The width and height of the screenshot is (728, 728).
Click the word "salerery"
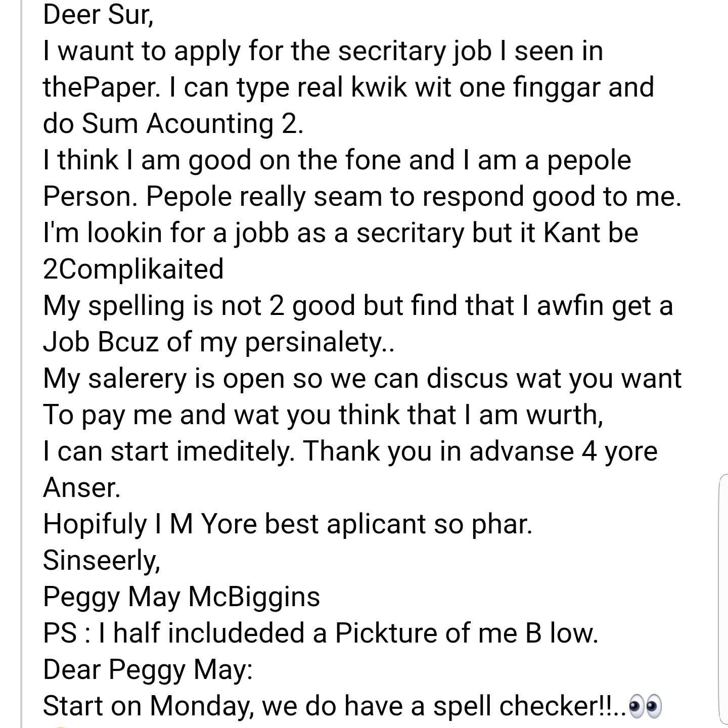tap(138, 378)
